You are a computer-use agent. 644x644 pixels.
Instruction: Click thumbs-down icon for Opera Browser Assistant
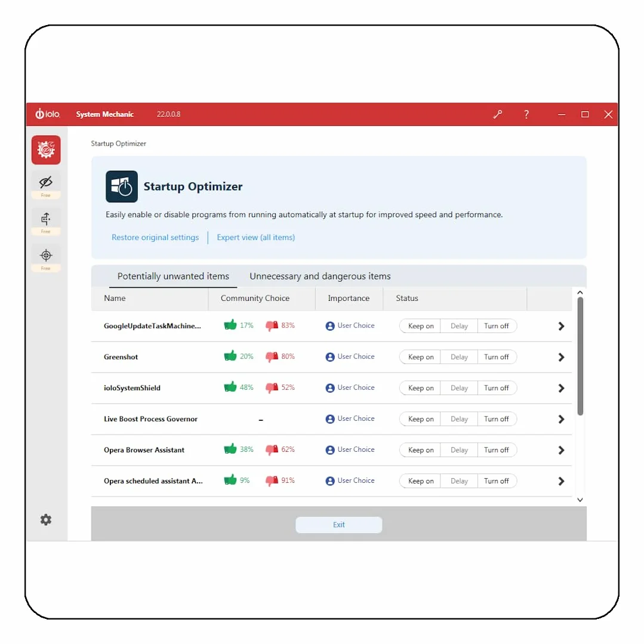(272, 450)
